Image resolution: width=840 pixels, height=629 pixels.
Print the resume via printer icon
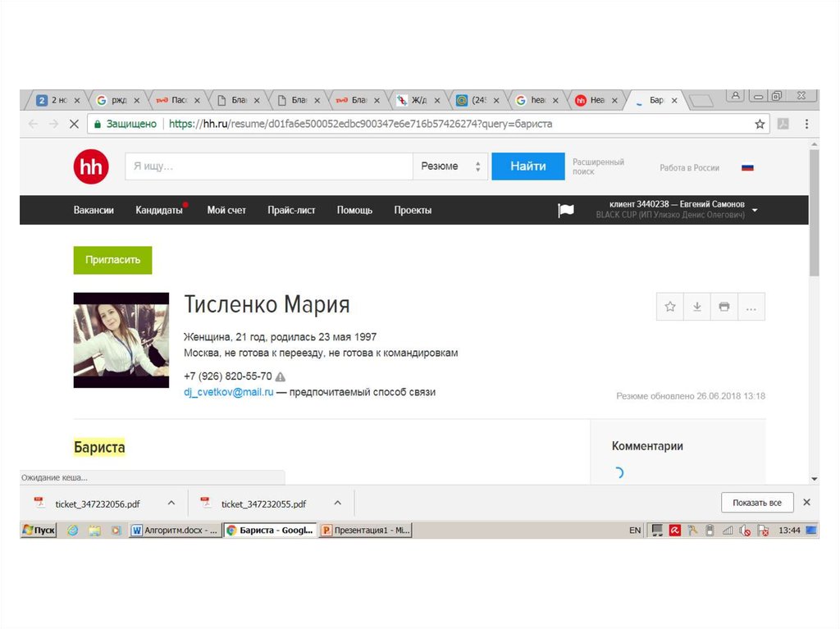click(x=724, y=307)
